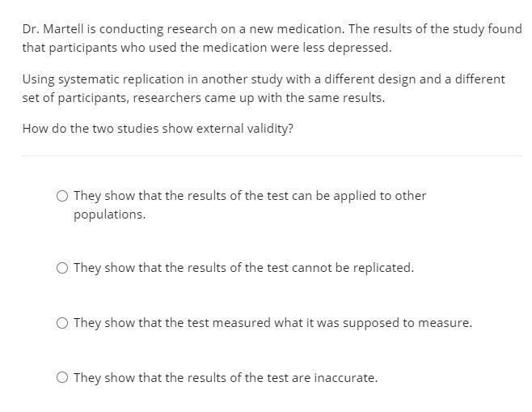Choose the 'cannot be replicated' radio option
Viewport: 532px width, 412px height.
62,268
